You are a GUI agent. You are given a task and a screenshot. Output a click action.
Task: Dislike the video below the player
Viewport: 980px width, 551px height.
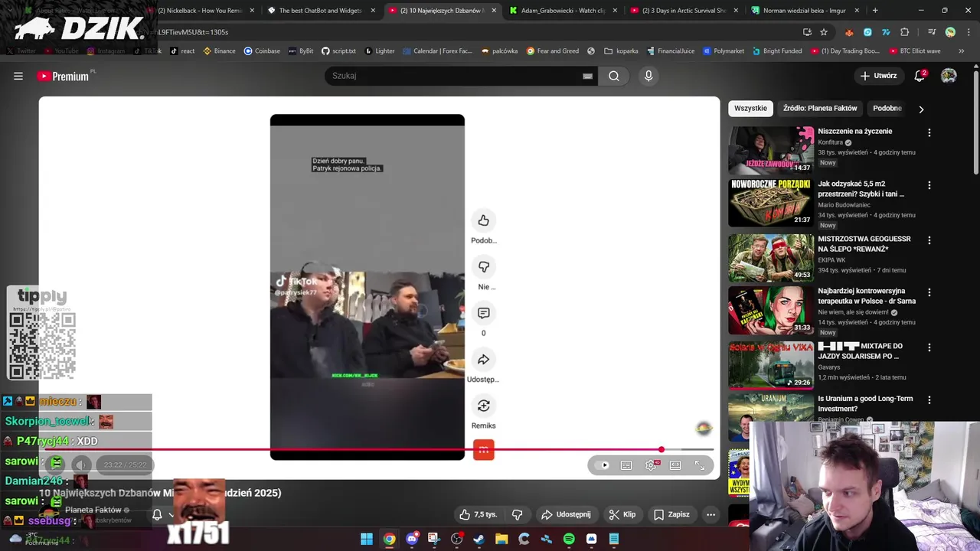[x=517, y=514]
